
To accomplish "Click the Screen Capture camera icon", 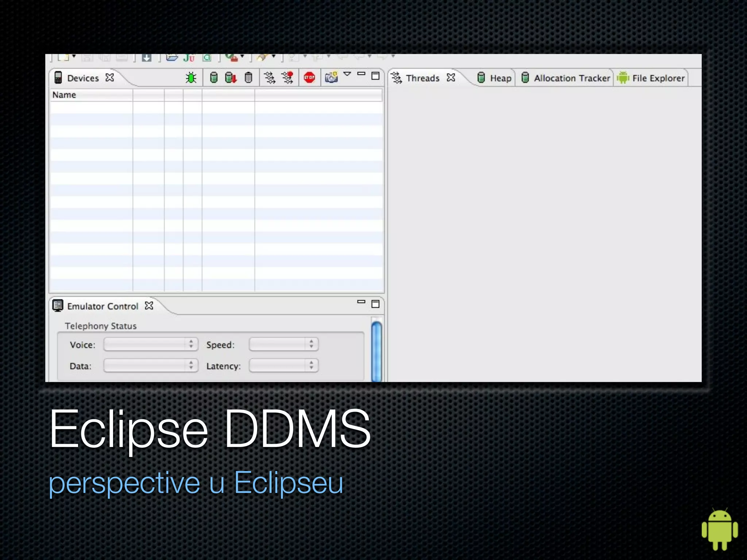I will [x=332, y=77].
